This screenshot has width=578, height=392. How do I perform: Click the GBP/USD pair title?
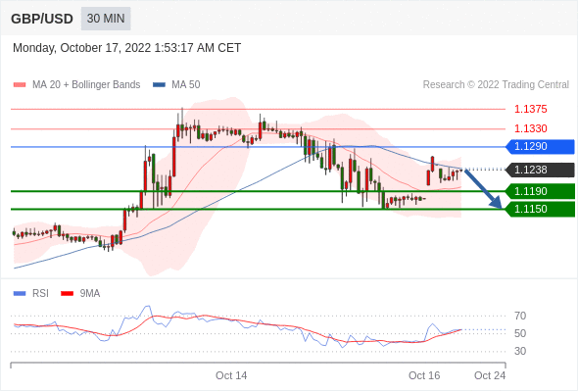tap(42, 19)
